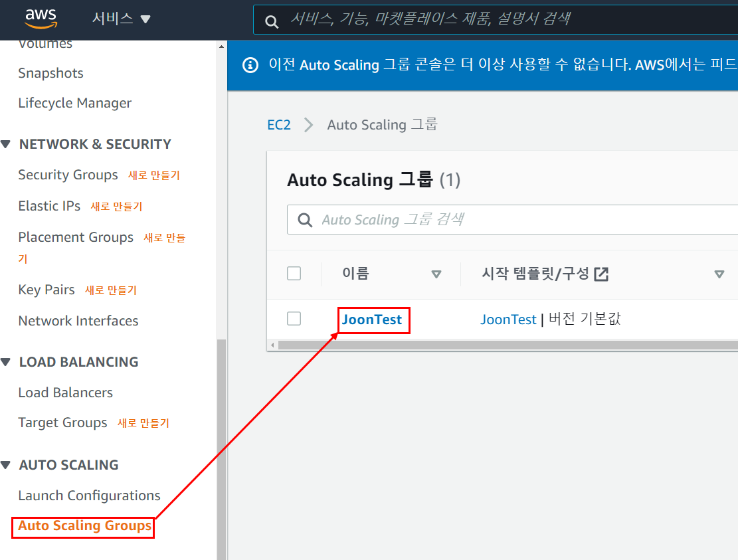Click the 새로 만들기 badge next to Target Groups

tap(143, 423)
